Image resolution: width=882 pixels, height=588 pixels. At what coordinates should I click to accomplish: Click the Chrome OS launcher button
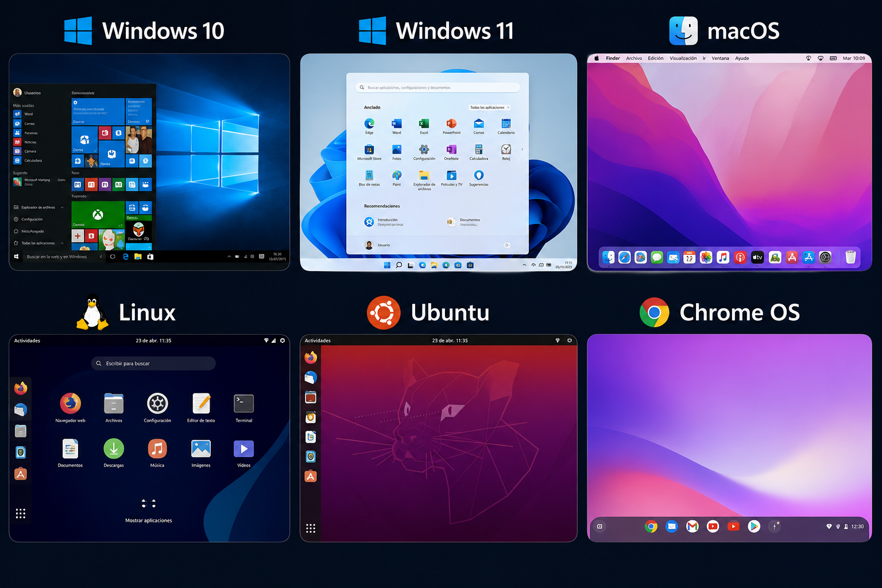(x=599, y=526)
